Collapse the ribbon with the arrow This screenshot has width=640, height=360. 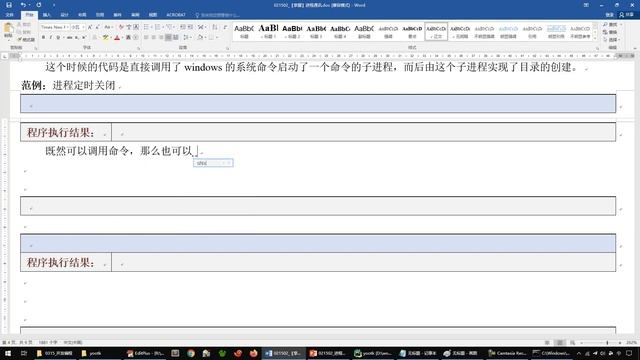(x=634, y=48)
